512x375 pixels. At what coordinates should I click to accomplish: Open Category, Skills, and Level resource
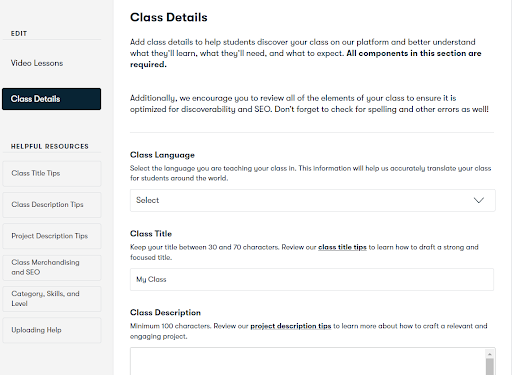52,299
